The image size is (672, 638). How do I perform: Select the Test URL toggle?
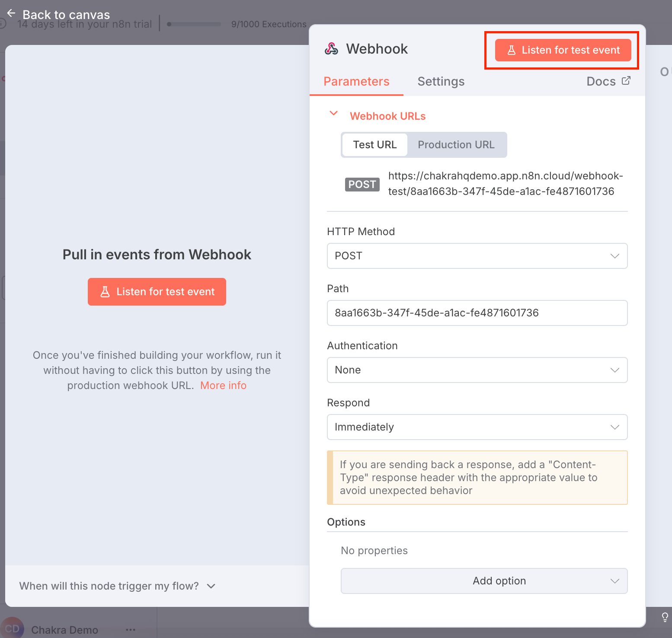click(374, 145)
